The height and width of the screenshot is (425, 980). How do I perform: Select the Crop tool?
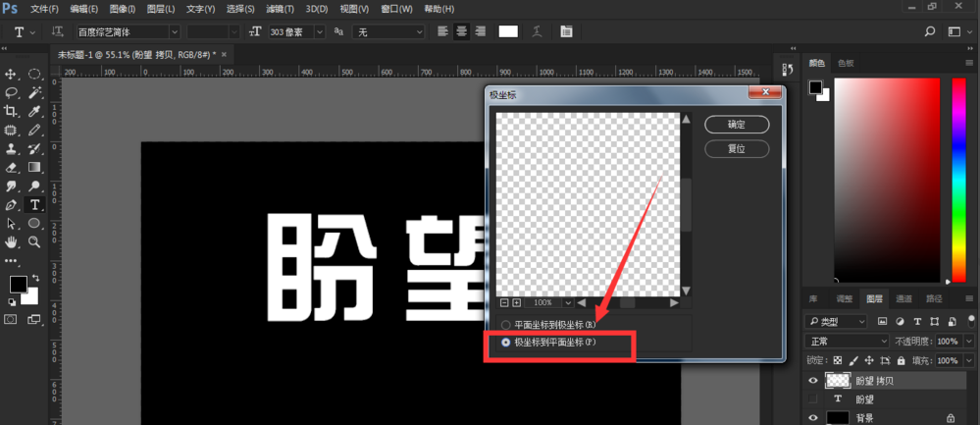pos(12,112)
